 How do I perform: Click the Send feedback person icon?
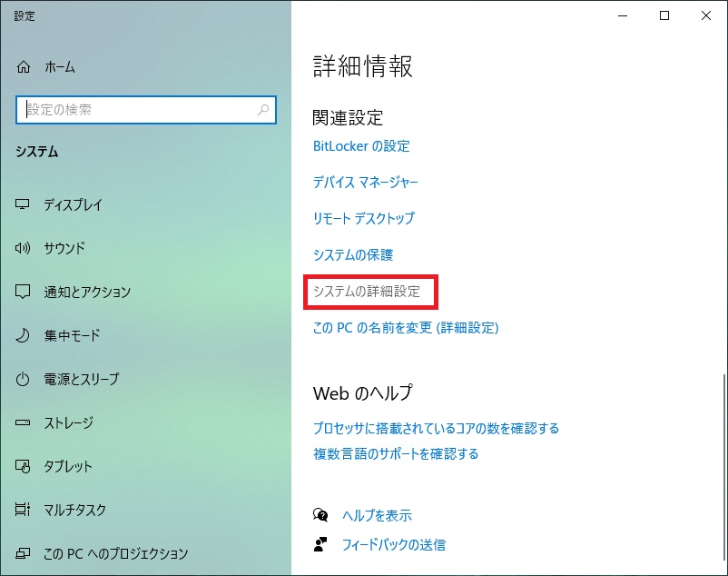(320, 544)
